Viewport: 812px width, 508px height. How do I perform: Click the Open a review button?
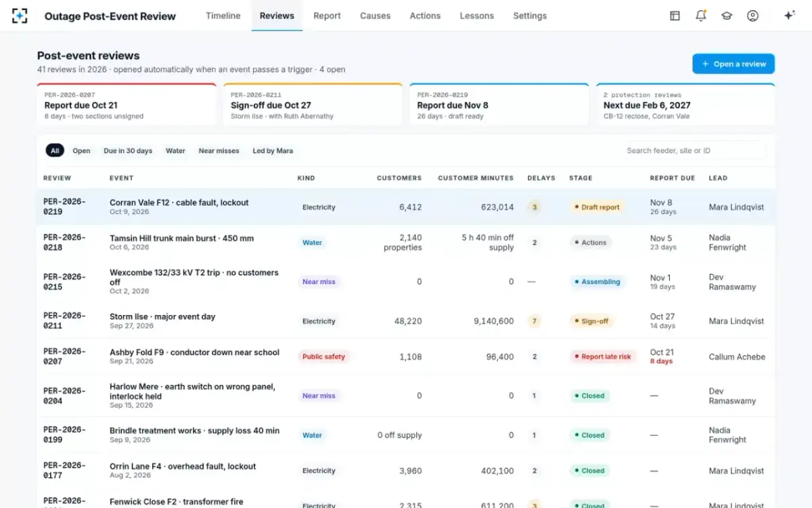[734, 64]
